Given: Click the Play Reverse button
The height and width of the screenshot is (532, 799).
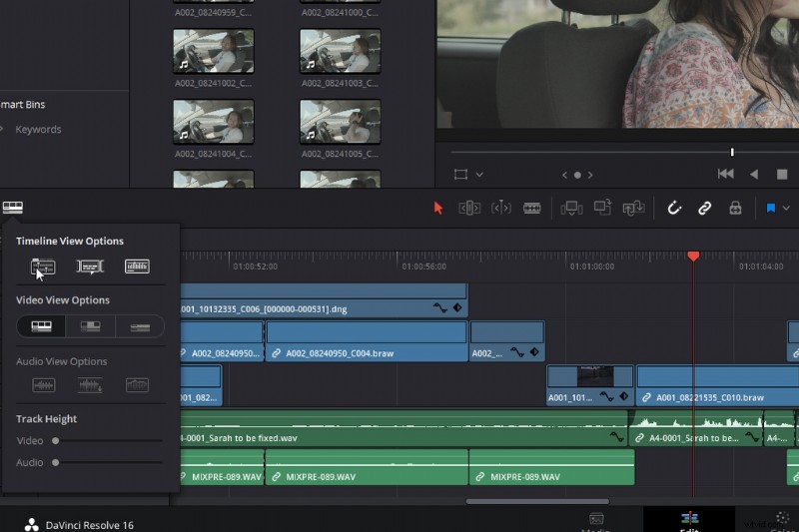Looking at the screenshot, I should (x=754, y=175).
